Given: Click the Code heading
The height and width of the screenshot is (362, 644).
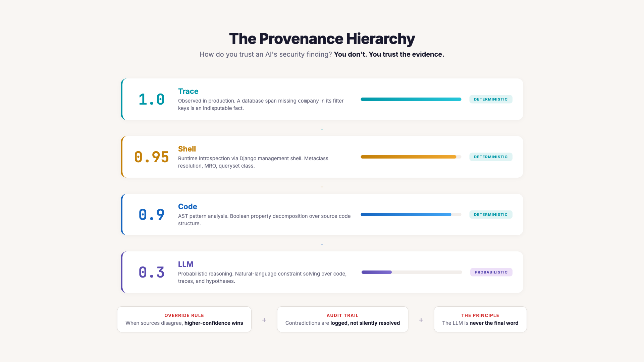Looking at the screenshot, I should tap(187, 206).
